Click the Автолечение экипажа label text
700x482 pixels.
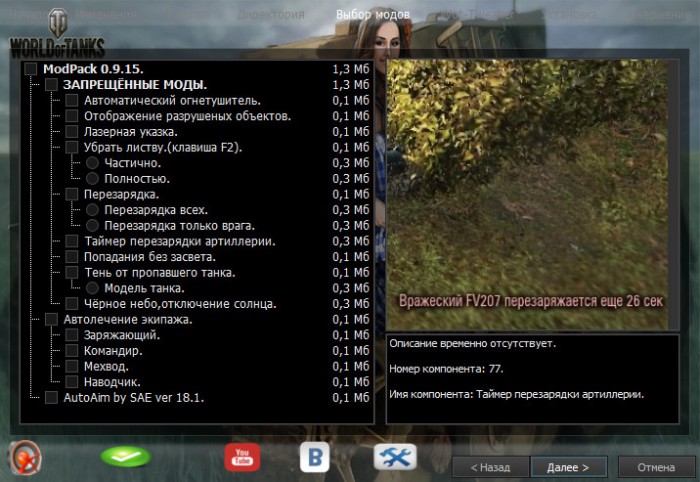coord(128,320)
